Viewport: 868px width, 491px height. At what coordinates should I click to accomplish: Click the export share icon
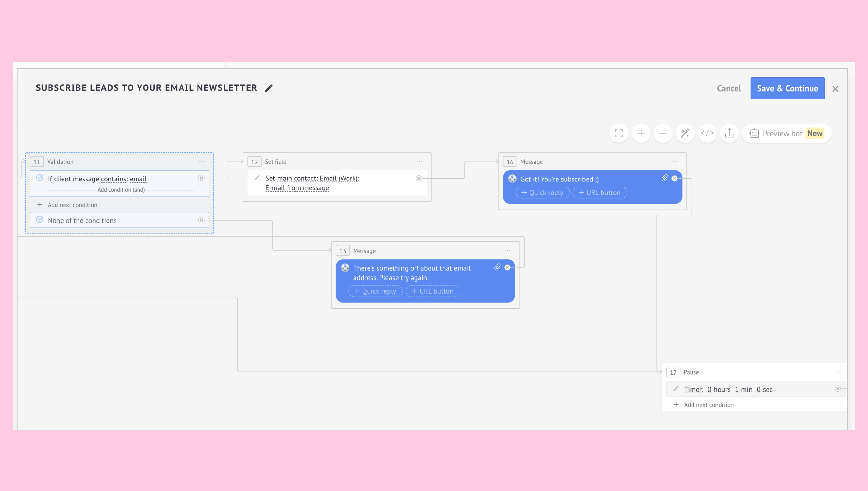729,133
